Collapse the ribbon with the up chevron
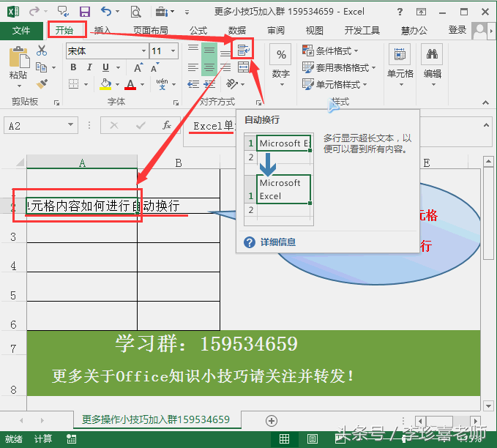The width and height of the screenshot is (497, 448). pos(485,102)
